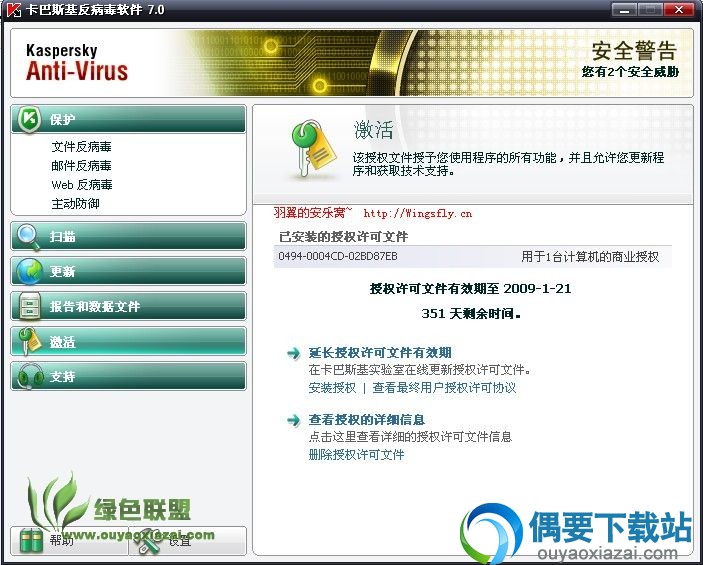Viewport: 703px width, 565px height.
Task: Click the wrench settings icon
Action: point(150,541)
